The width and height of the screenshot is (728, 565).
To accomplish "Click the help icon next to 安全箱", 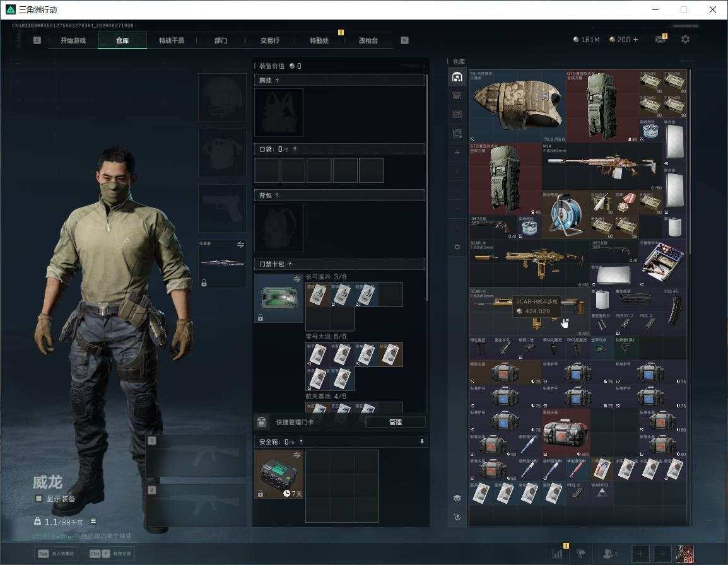I will coord(301,442).
